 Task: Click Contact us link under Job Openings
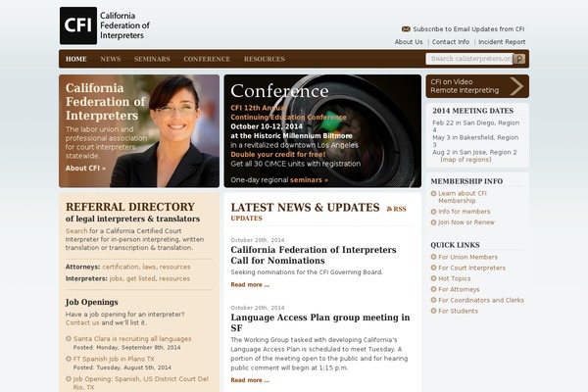click(82, 322)
